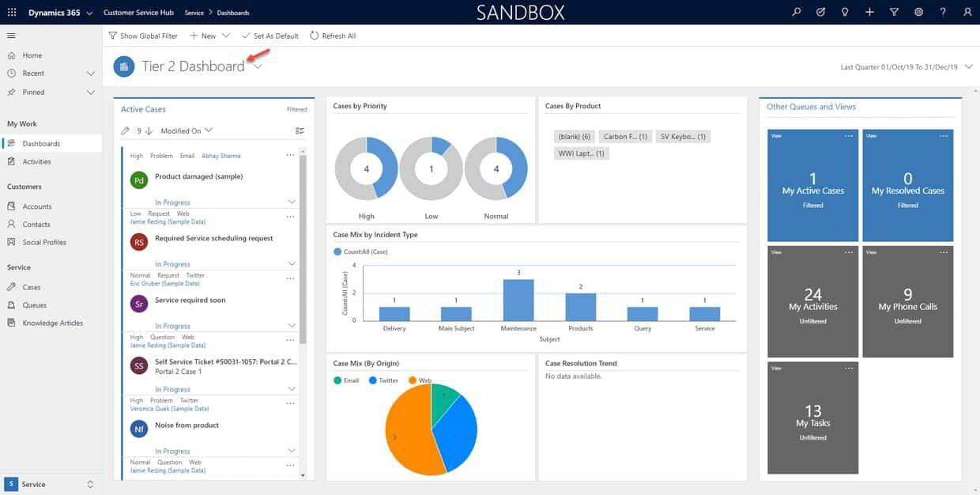This screenshot has width=980, height=495.
Task: Open the New button dropdown arrow
Action: tap(226, 36)
